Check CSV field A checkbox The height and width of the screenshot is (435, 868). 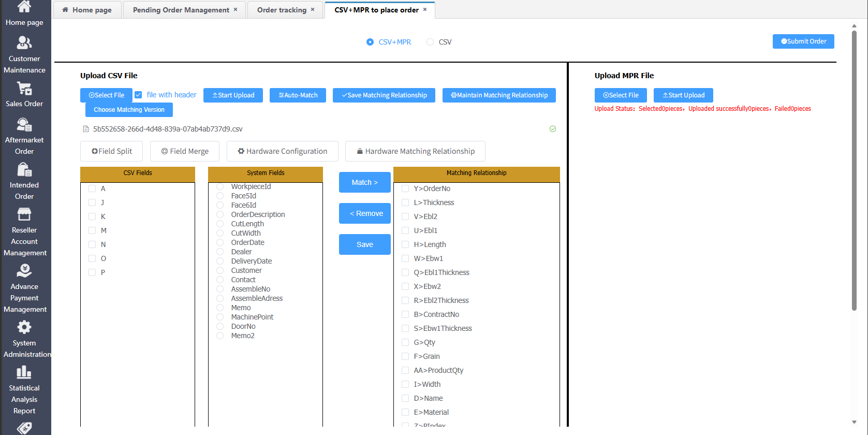[x=92, y=189]
